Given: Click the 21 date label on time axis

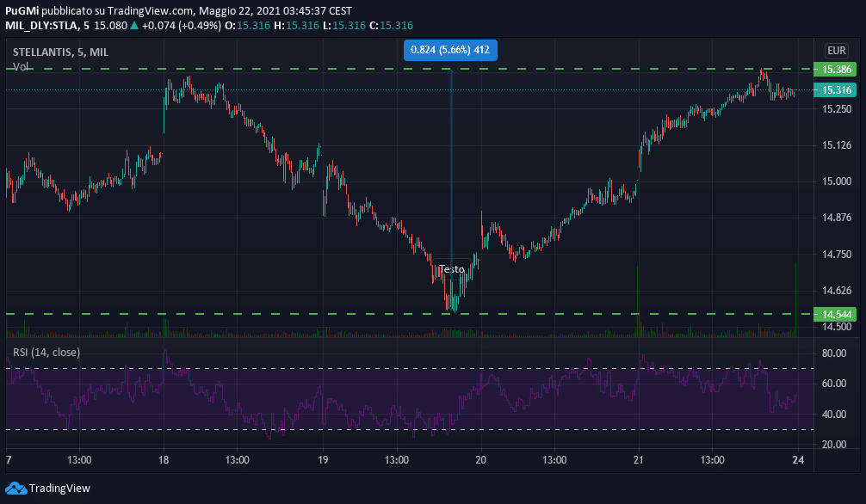Looking at the screenshot, I should tap(639, 460).
